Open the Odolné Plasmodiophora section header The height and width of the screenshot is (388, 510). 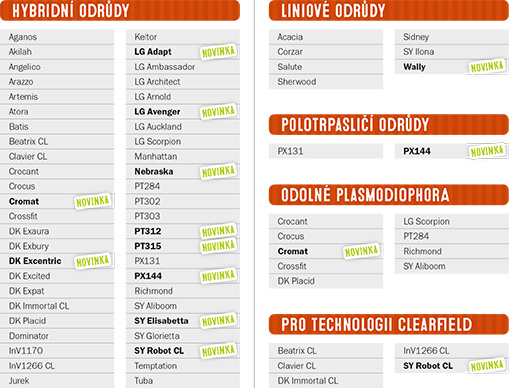pos(389,195)
